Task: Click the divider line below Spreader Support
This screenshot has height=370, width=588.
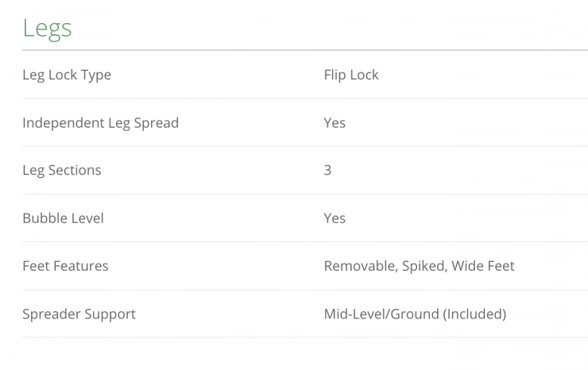Action: (305, 337)
